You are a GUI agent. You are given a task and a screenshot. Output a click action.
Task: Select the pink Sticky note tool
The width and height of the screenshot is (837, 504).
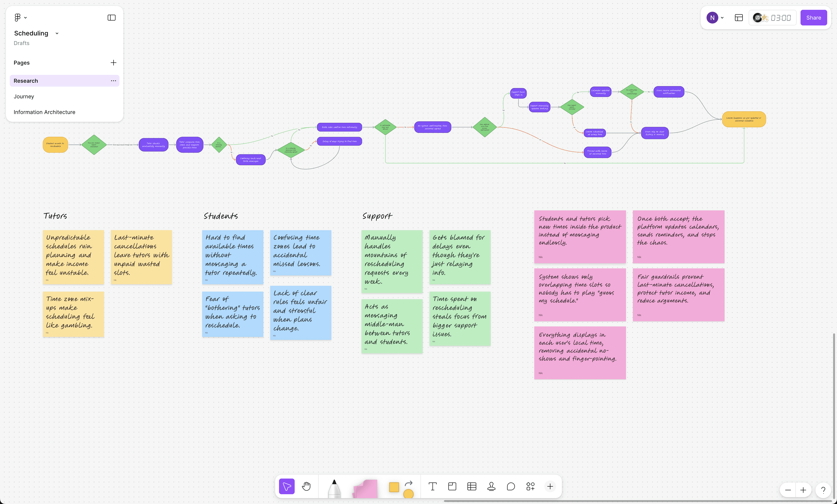click(x=365, y=489)
